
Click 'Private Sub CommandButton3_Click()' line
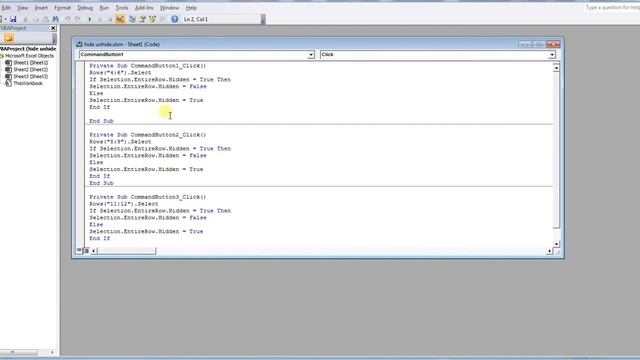tap(148, 197)
